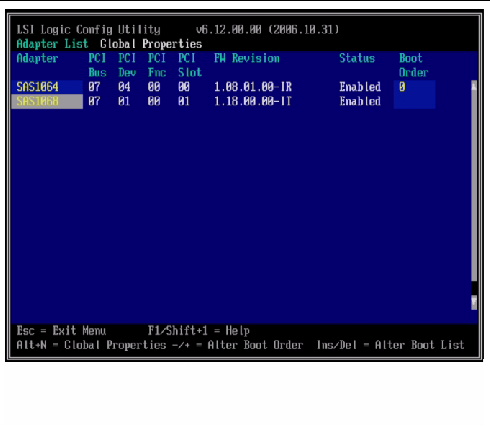Select the highlighted SAS1068 adapter
Screen dimensions: 490x426
47,101
